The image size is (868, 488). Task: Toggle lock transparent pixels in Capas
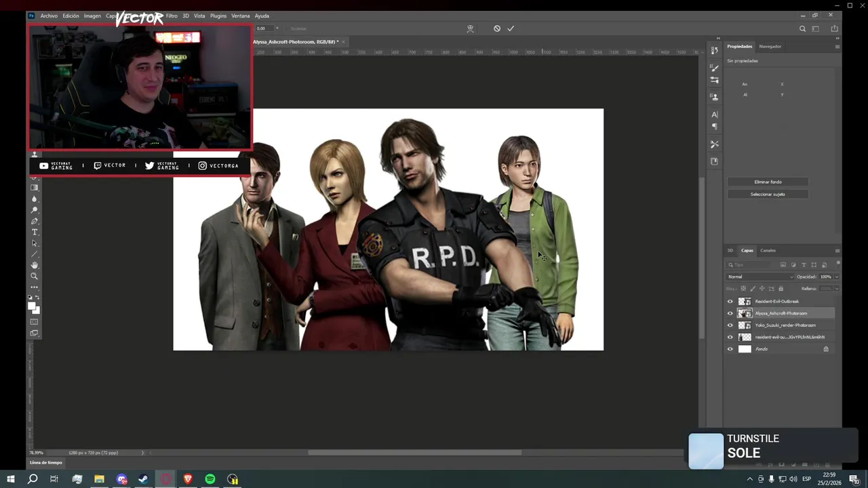point(743,289)
